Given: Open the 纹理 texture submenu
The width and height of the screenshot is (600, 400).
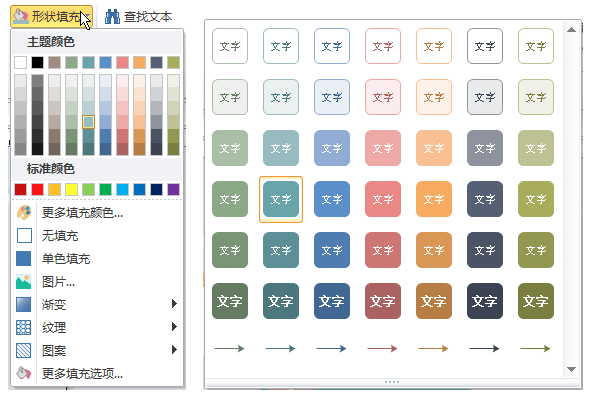Looking at the screenshot, I should click(x=97, y=327).
